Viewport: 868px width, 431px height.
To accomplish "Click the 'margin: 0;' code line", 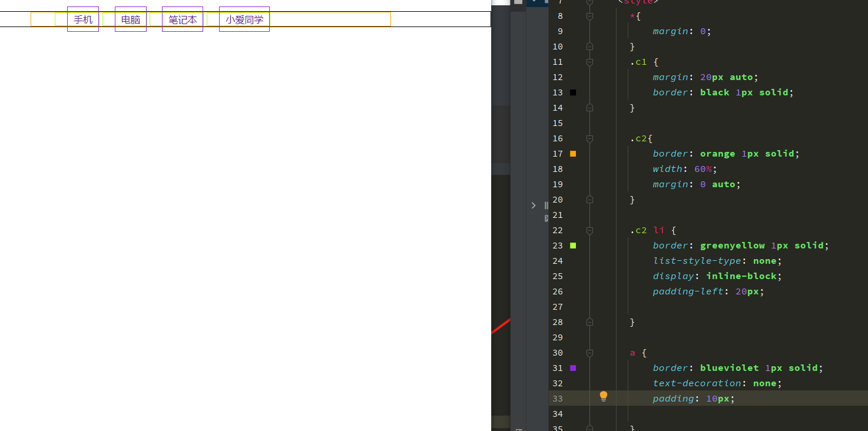I will point(682,31).
